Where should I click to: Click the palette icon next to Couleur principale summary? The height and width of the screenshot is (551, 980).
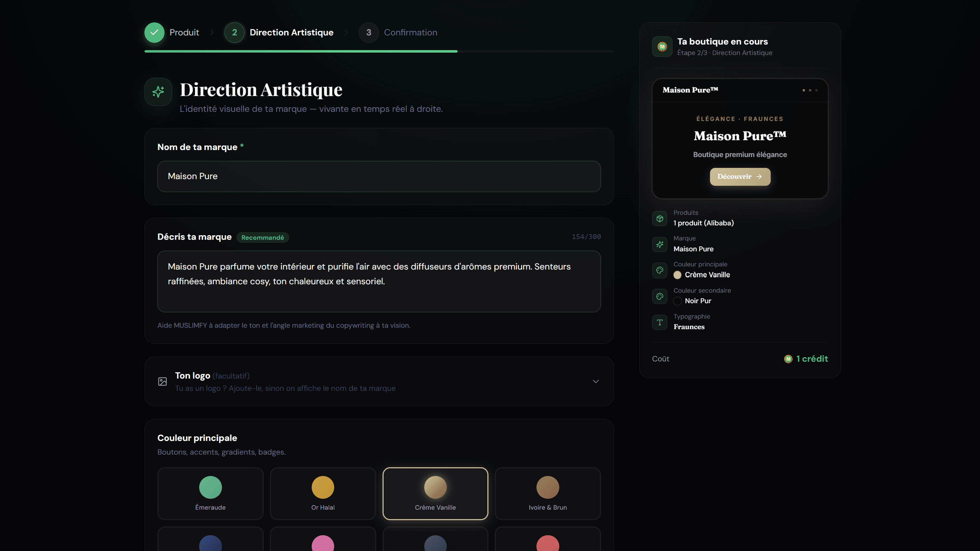[660, 270]
